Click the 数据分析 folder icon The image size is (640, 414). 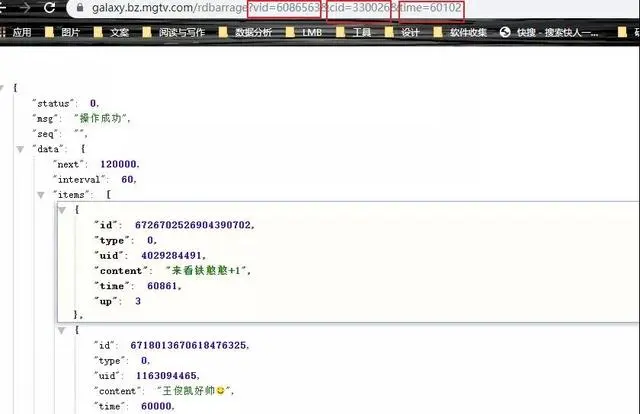[223, 32]
